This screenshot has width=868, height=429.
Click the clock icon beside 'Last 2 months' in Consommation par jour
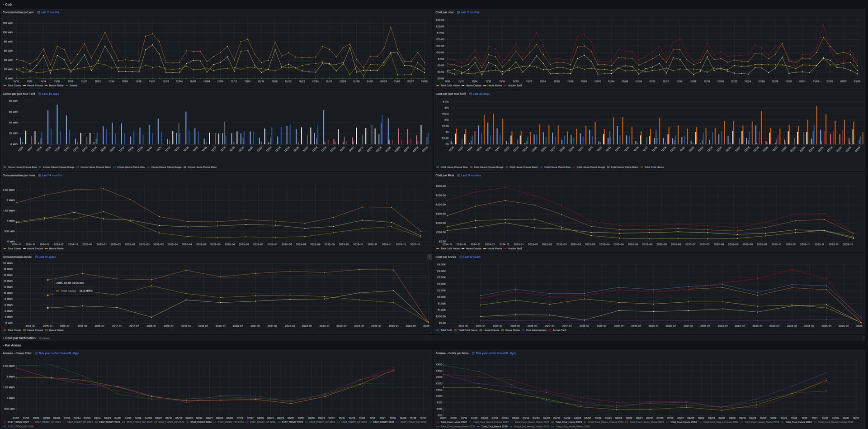tap(38, 13)
